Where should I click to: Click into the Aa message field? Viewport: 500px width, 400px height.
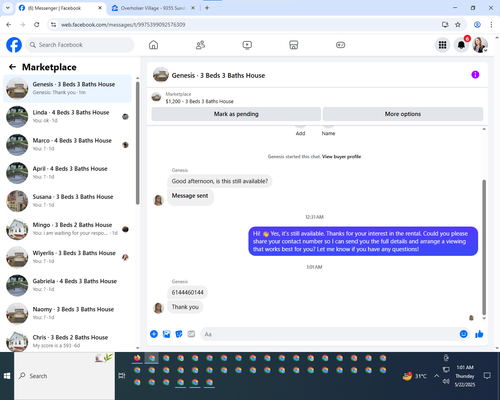click(328, 334)
